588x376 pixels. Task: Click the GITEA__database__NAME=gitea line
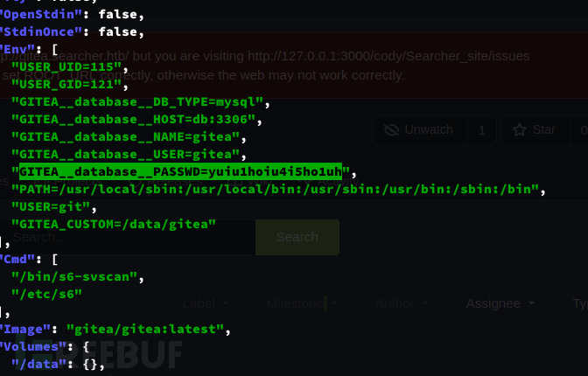[125, 136]
